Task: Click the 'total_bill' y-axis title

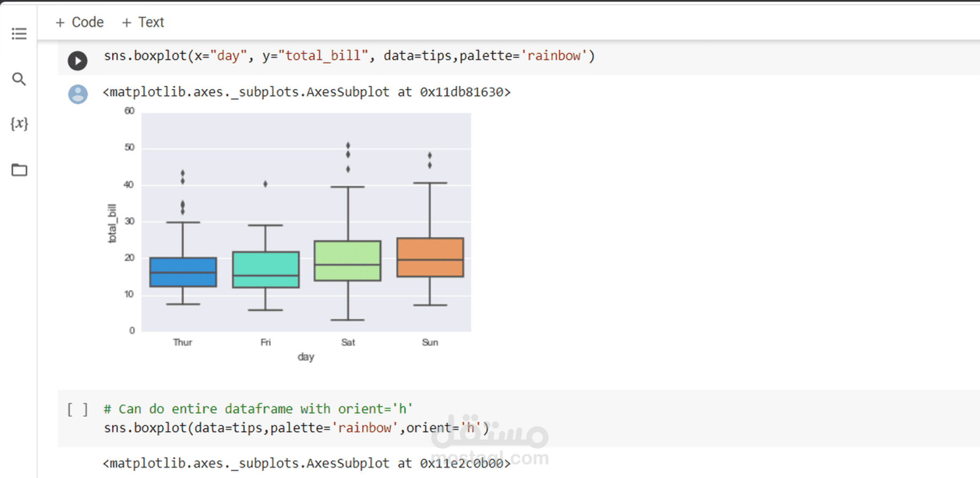Action: click(112, 223)
